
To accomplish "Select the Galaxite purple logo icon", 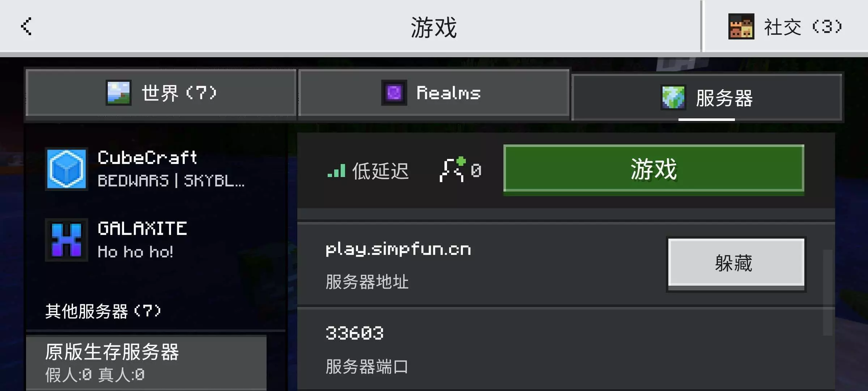I will coord(67,240).
